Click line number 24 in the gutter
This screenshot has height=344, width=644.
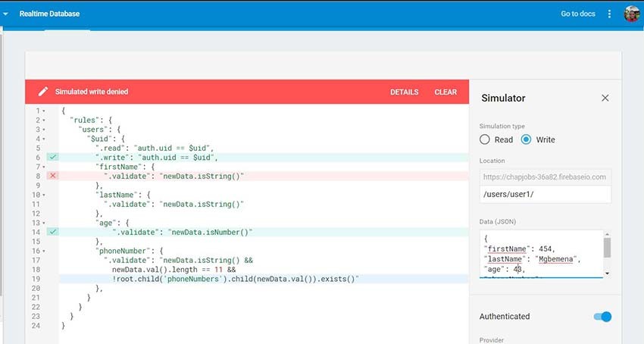(36, 326)
